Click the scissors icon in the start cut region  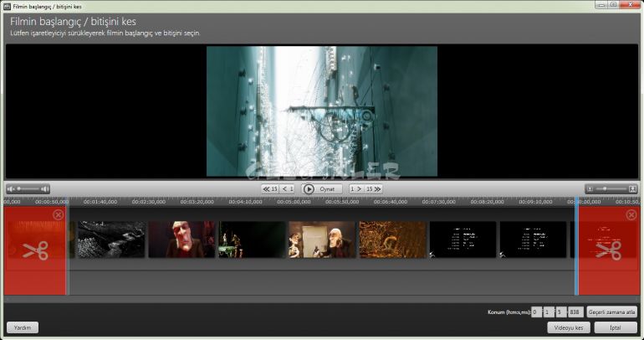coord(35,250)
